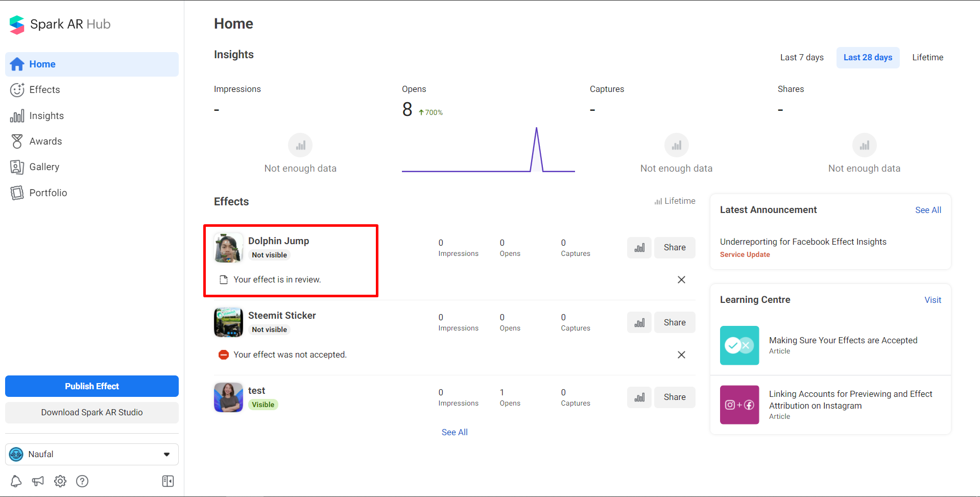Click Shares no-data chart icon
This screenshot has width=980, height=497.
864,146
